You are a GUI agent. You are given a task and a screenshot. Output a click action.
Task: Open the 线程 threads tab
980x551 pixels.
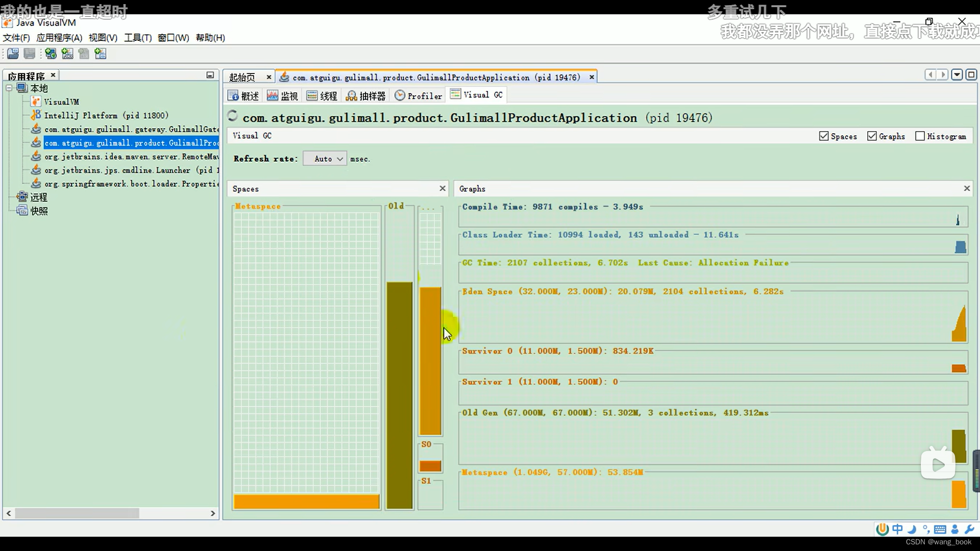point(322,96)
